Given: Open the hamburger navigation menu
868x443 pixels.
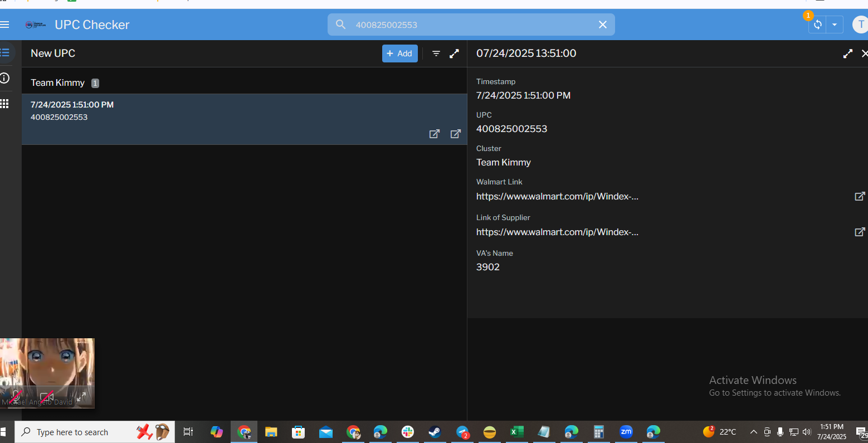Looking at the screenshot, I should point(5,25).
